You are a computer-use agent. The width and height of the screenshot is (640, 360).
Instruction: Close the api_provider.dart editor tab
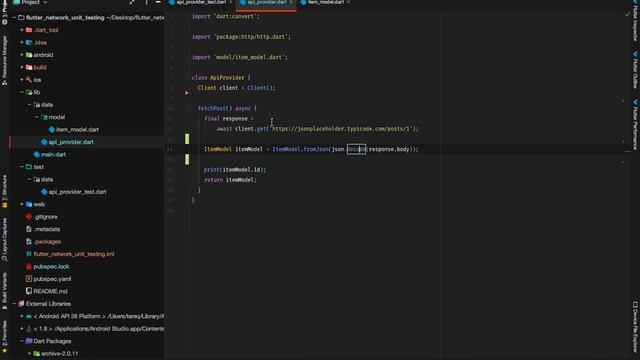click(291, 2)
